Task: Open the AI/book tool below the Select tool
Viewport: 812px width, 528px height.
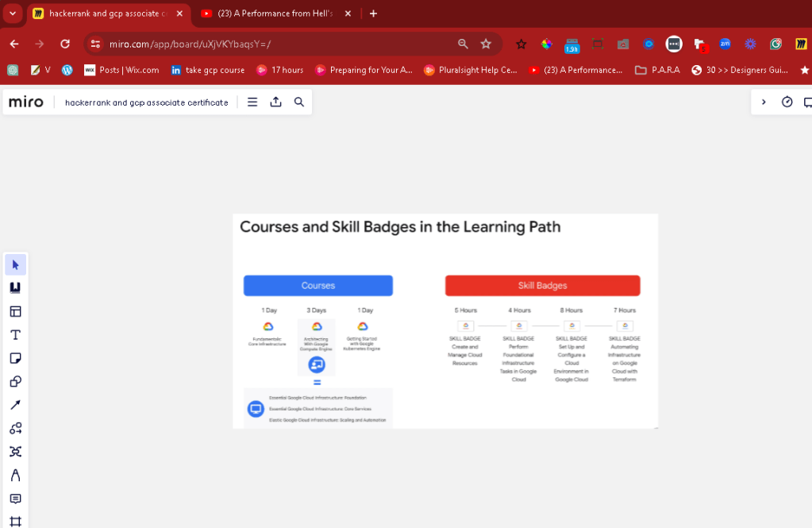Action: pyautogui.click(x=16, y=288)
